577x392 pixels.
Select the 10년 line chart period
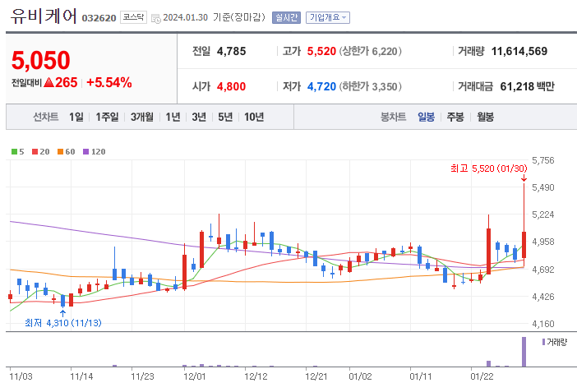254,117
